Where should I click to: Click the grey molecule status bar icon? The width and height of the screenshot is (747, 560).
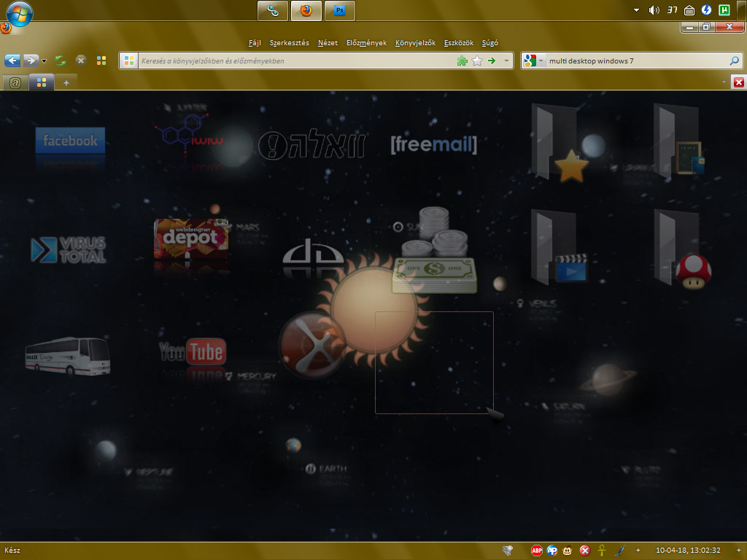point(508,551)
